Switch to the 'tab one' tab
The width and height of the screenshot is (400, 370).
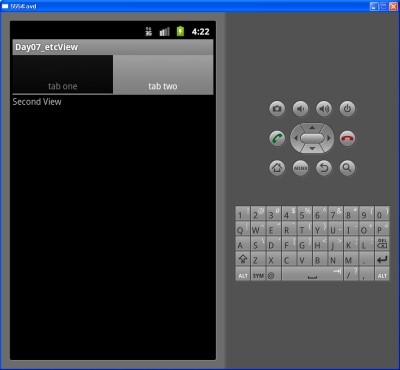coord(63,74)
